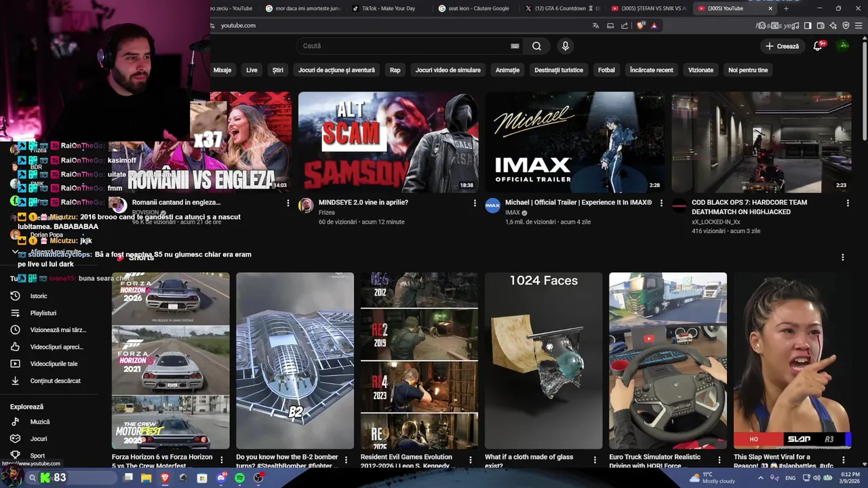Select the Fotbal filter chip
This screenshot has width=868, height=488.
(x=606, y=70)
